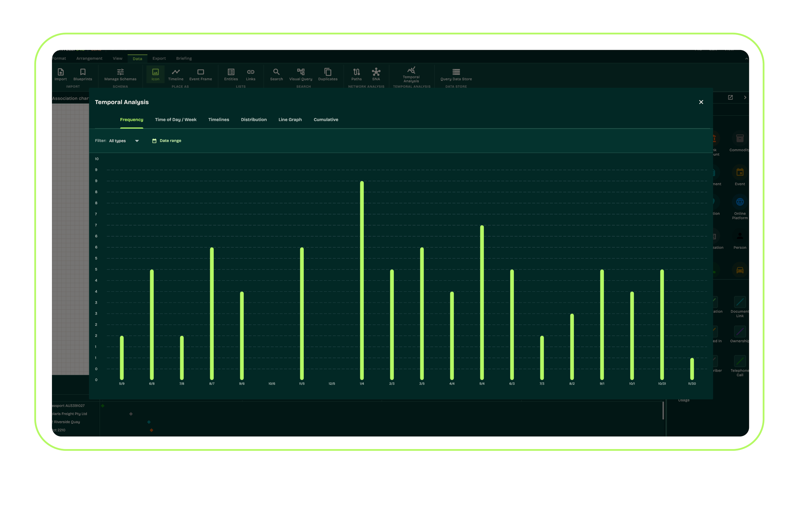Image resolution: width=812 pixels, height=506 pixels.
Task: Click the bar for 10/31
Action: tap(662, 325)
